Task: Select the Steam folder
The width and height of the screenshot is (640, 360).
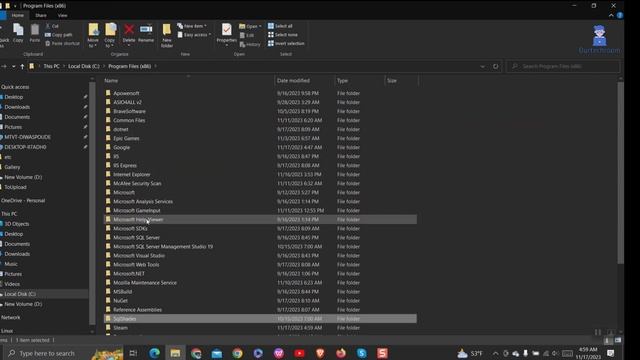Action: (x=120, y=328)
